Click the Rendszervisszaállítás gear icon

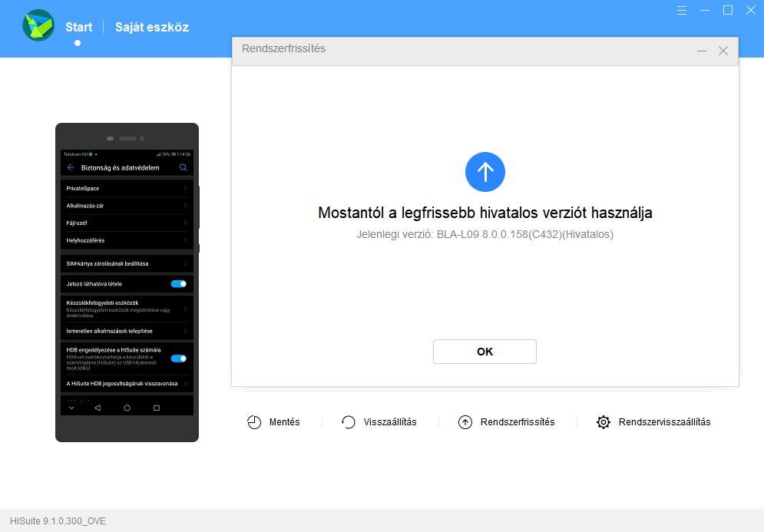coord(604,422)
